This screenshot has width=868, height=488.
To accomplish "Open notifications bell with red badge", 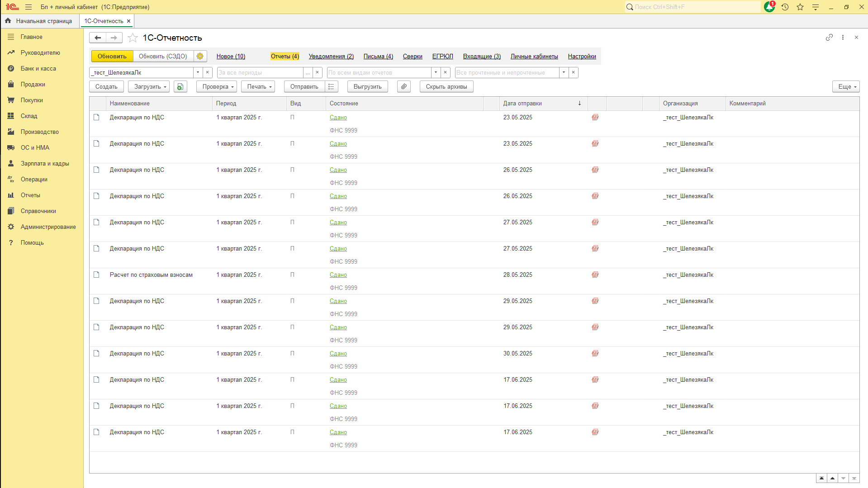I will click(x=769, y=7).
